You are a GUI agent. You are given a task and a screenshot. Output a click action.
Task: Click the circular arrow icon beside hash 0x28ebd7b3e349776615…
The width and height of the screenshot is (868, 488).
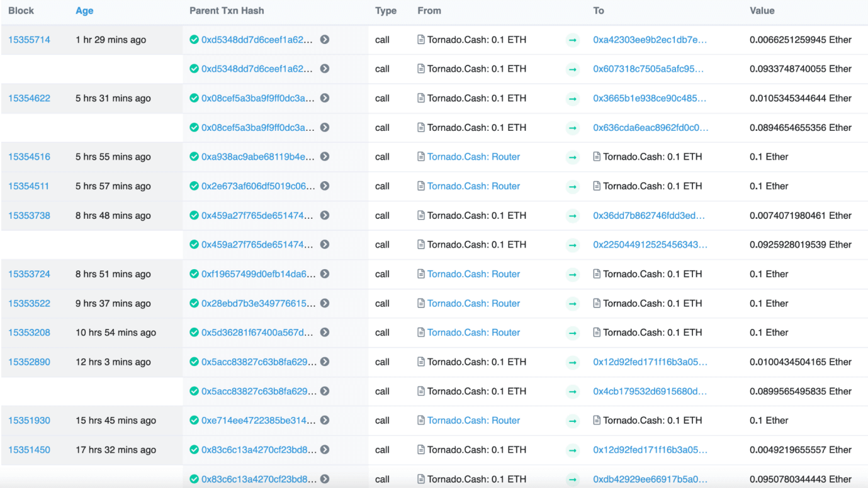325,303
